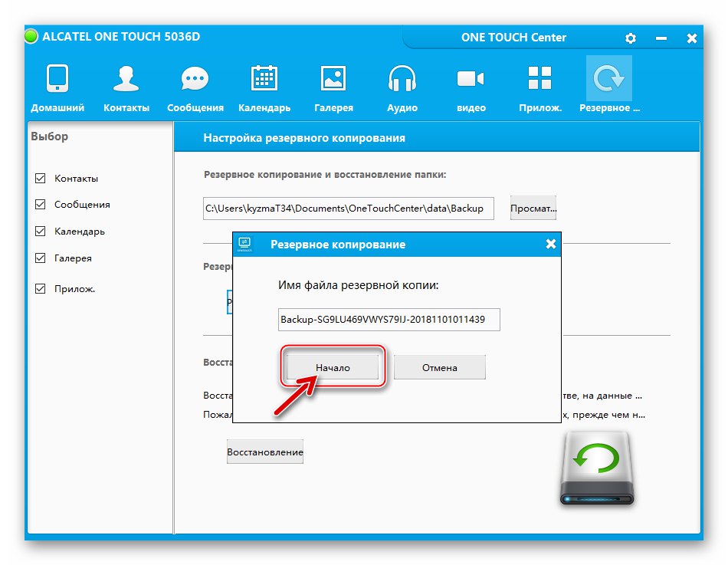Click the Начало button
The width and height of the screenshot is (728, 565).
point(333,367)
